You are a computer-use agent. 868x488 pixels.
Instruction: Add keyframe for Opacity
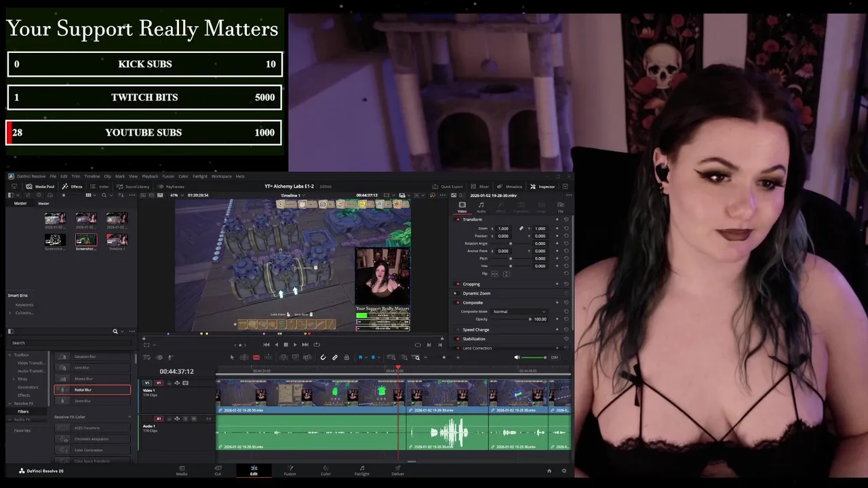pos(557,319)
